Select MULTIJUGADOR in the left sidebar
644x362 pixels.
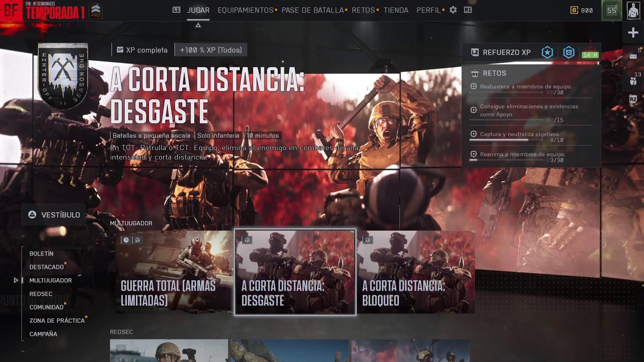click(50, 281)
